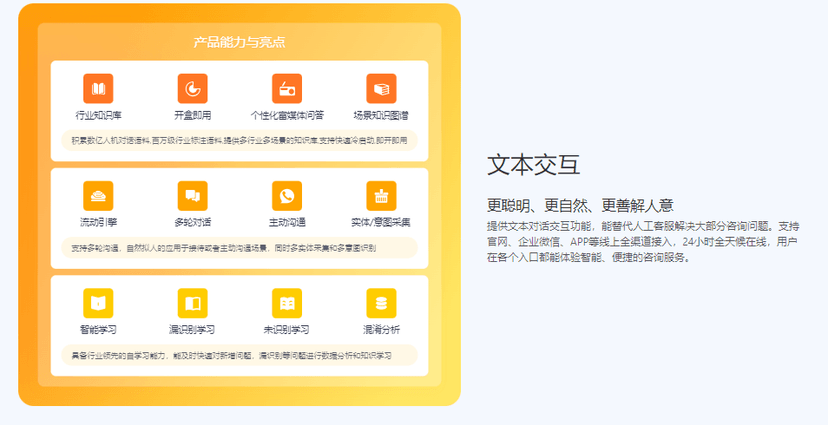Click the 智能学习 icon
828x425 pixels.
click(x=98, y=303)
